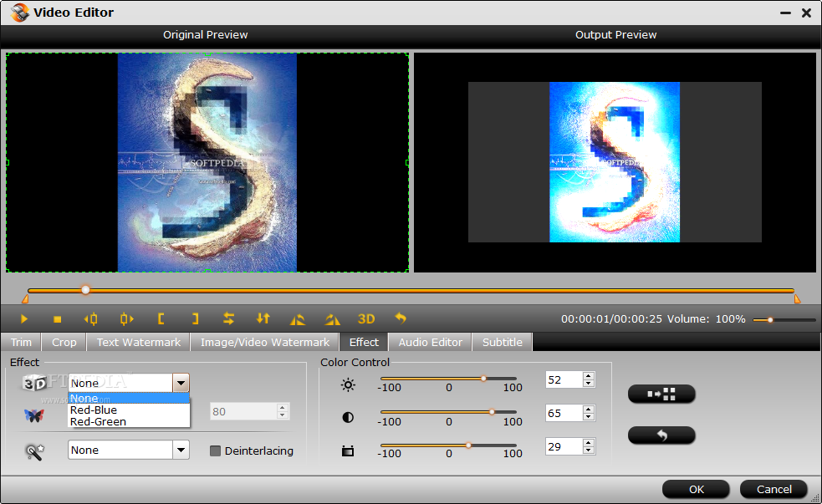
Task: Click the first orange triangle flip icon
Action: [x=297, y=319]
